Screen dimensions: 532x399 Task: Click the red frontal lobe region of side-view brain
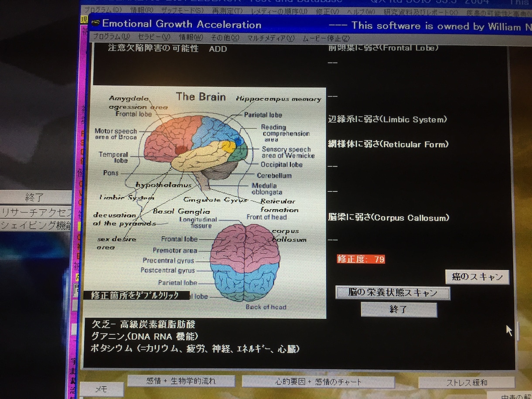point(171,137)
